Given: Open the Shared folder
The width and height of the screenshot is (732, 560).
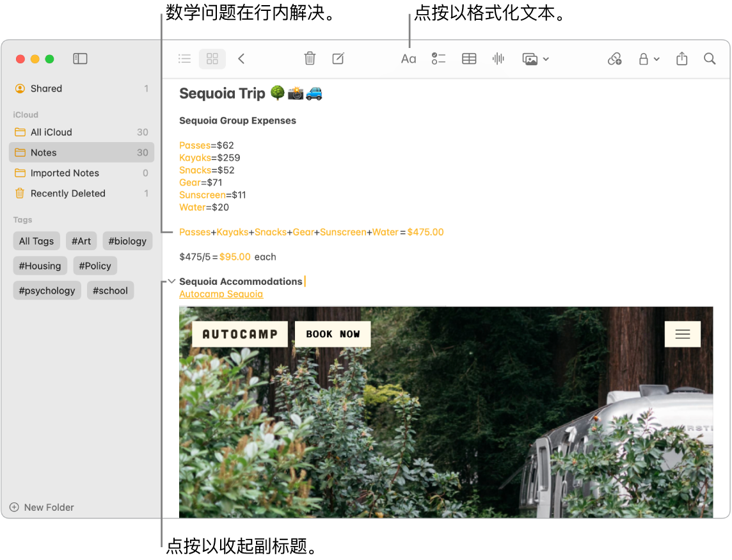Looking at the screenshot, I should [81, 88].
